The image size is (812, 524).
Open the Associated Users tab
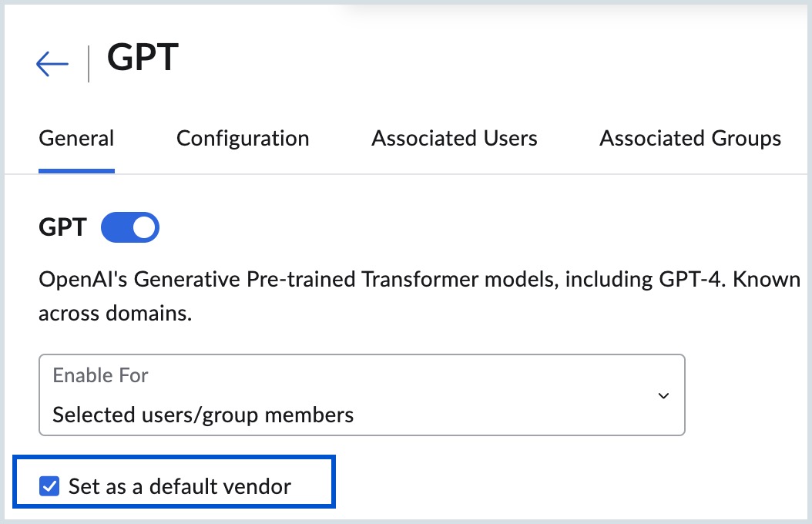click(x=454, y=139)
